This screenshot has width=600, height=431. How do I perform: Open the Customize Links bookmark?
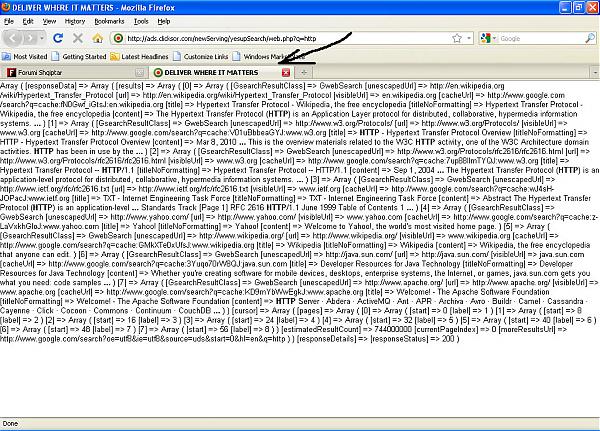(x=201, y=57)
